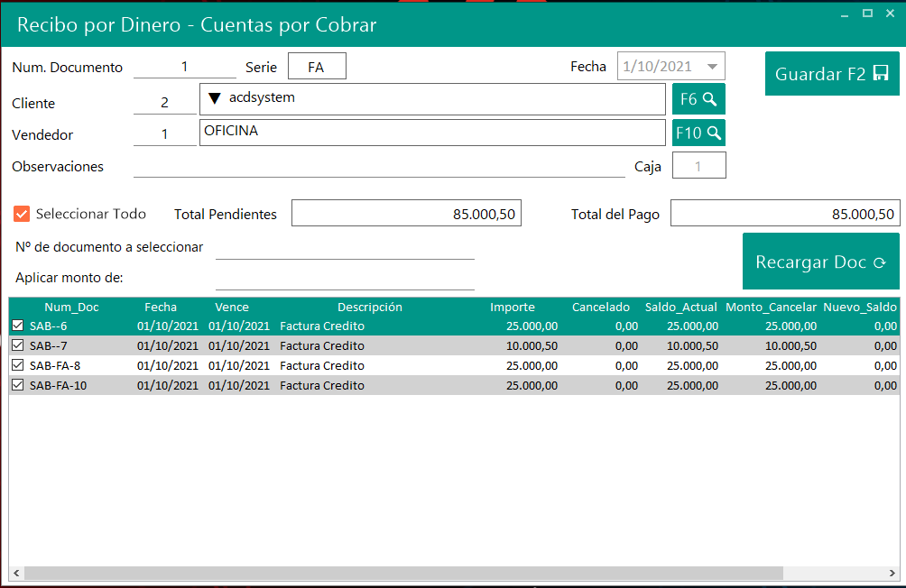Uncheck the SAB--7 row checkbox
This screenshot has height=588, width=906.
pyautogui.click(x=18, y=345)
